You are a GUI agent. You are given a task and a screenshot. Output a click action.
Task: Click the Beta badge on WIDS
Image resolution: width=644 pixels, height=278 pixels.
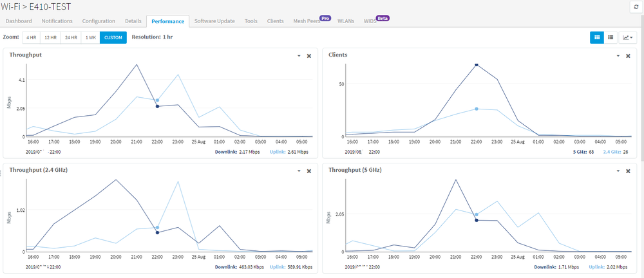point(383,18)
